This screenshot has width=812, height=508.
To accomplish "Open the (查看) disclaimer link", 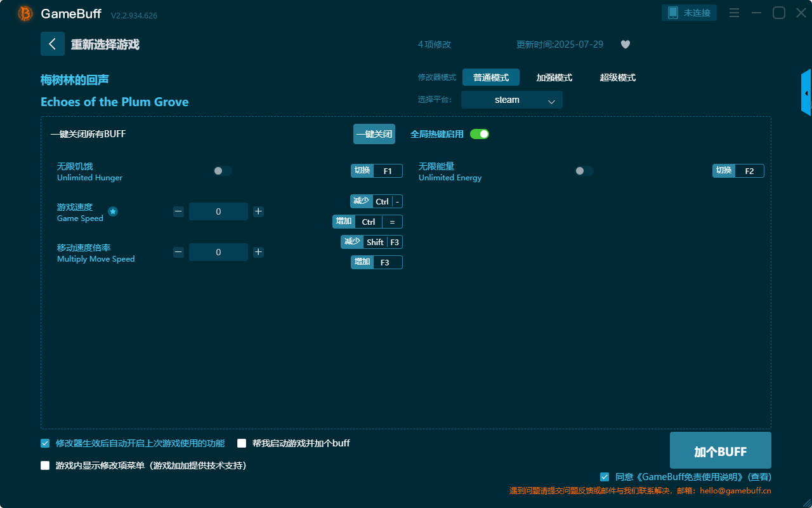I will click(x=760, y=477).
